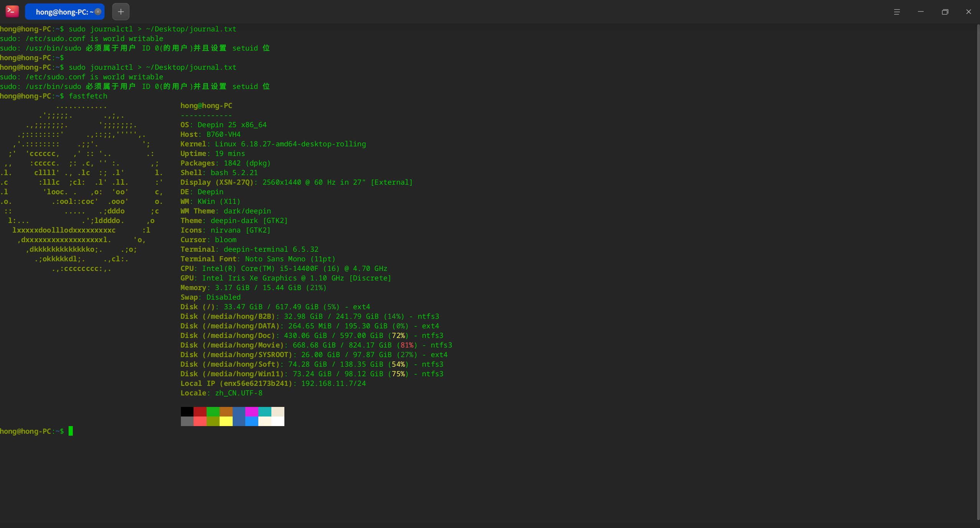Viewport: 980px width, 528px height.
Task: Click 'Swap: Disabled' line
Action: (211, 297)
